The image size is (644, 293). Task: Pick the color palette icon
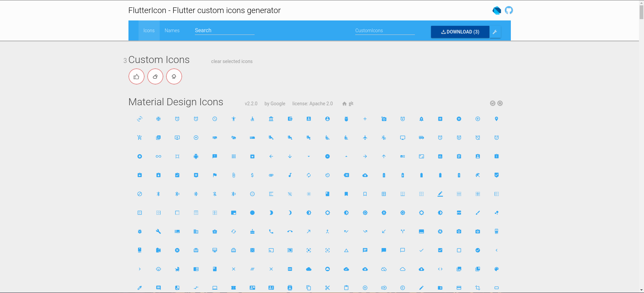(x=496, y=269)
